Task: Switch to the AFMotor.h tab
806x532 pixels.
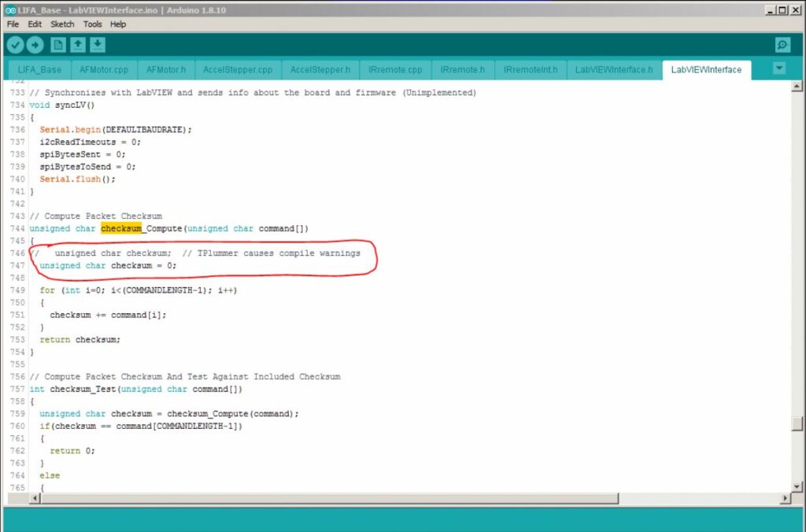Action: pos(166,70)
